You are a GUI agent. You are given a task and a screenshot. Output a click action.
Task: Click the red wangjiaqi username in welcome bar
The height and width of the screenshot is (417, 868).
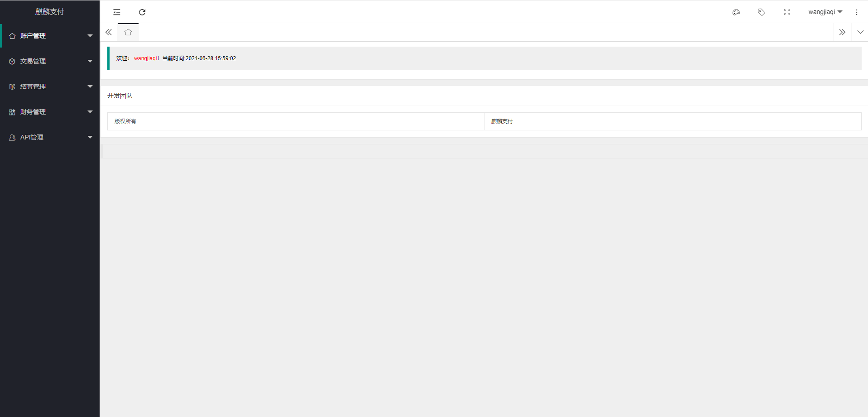point(145,58)
